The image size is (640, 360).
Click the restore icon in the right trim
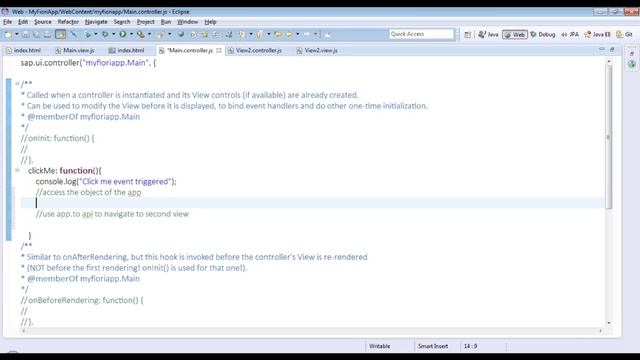[632, 53]
